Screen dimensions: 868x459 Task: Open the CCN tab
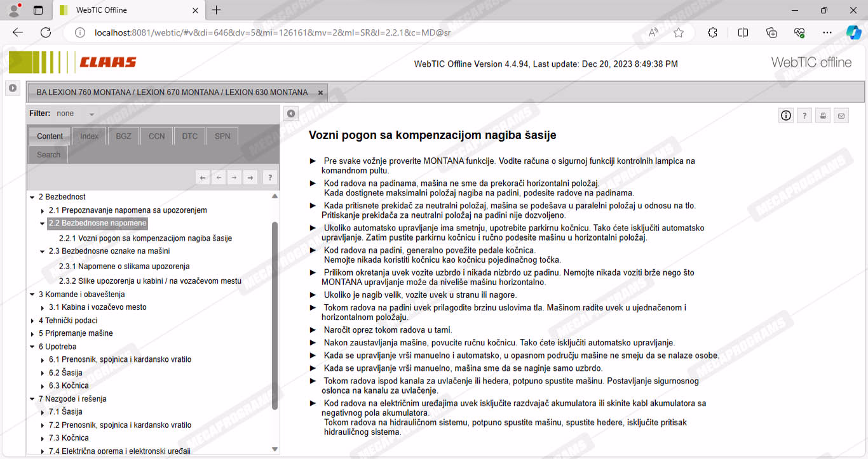pyautogui.click(x=156, y=136)
